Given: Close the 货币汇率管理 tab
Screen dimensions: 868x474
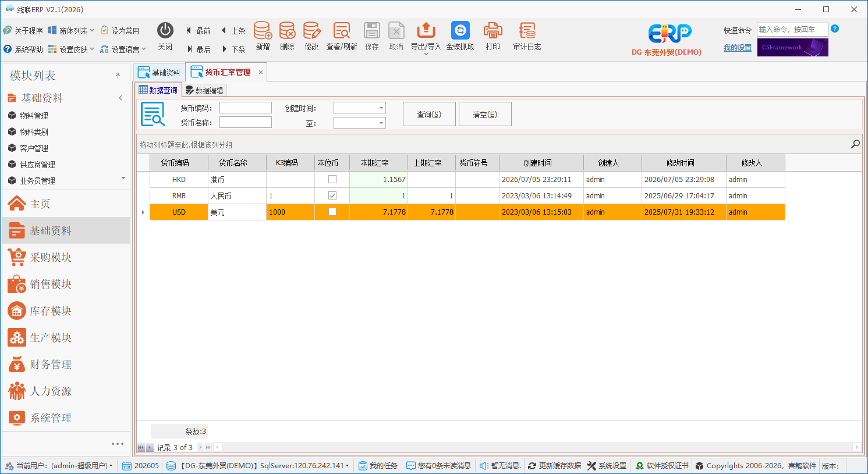Looking at the screenshot, I should tap(261, 72).
